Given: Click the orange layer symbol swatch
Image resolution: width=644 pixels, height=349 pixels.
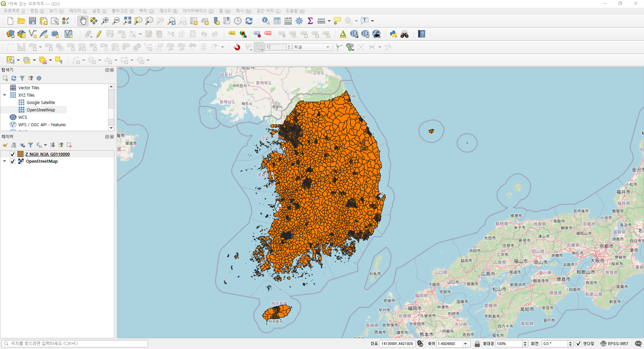Looking at the screenshot, I should (20, 154).
